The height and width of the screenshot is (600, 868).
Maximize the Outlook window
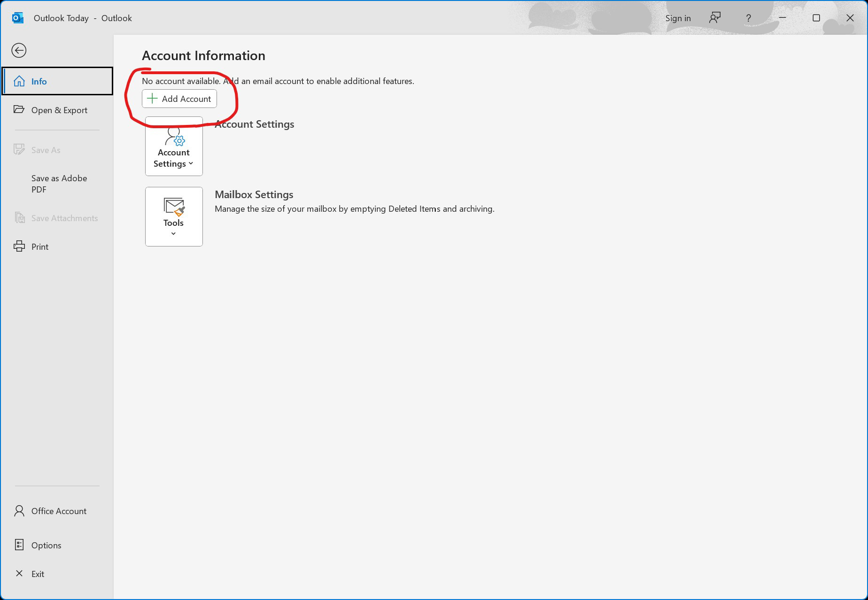[x=816, y=18]
